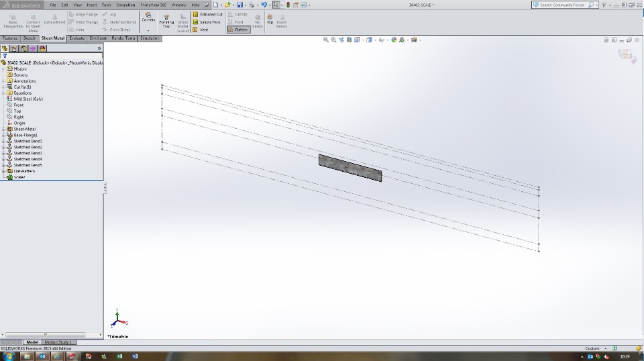The image size is (644, 361).
Task: Expand the History tree node
Action: point(4,69)
